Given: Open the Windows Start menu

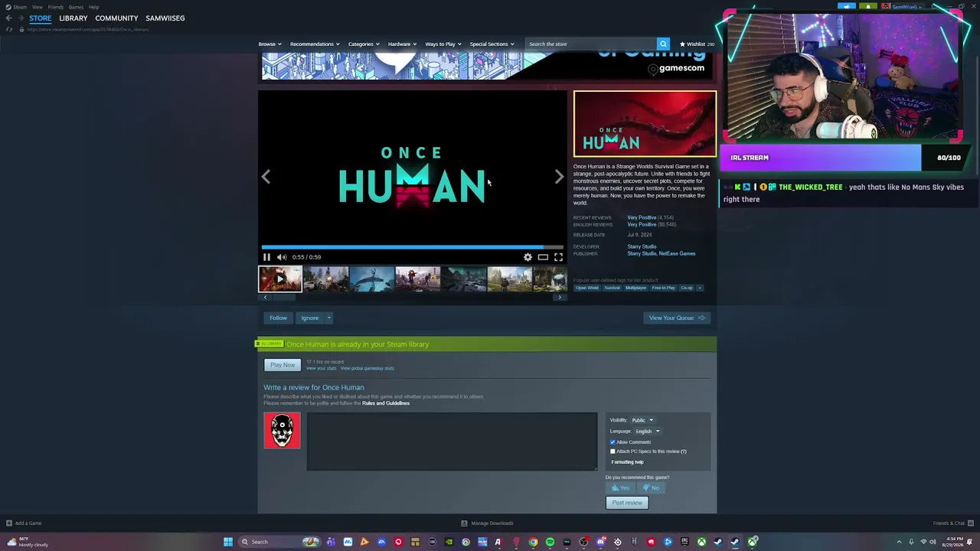Looking at the screenshot, I should 227,542.
